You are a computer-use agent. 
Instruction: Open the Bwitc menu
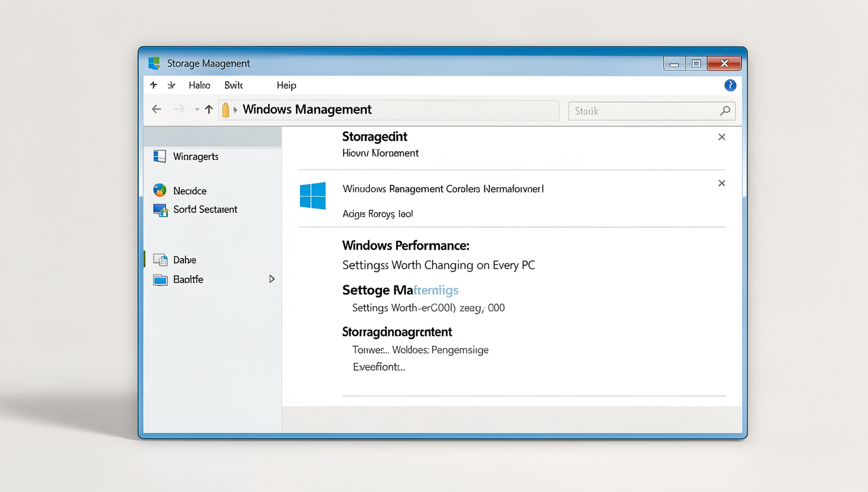point(234,85)
